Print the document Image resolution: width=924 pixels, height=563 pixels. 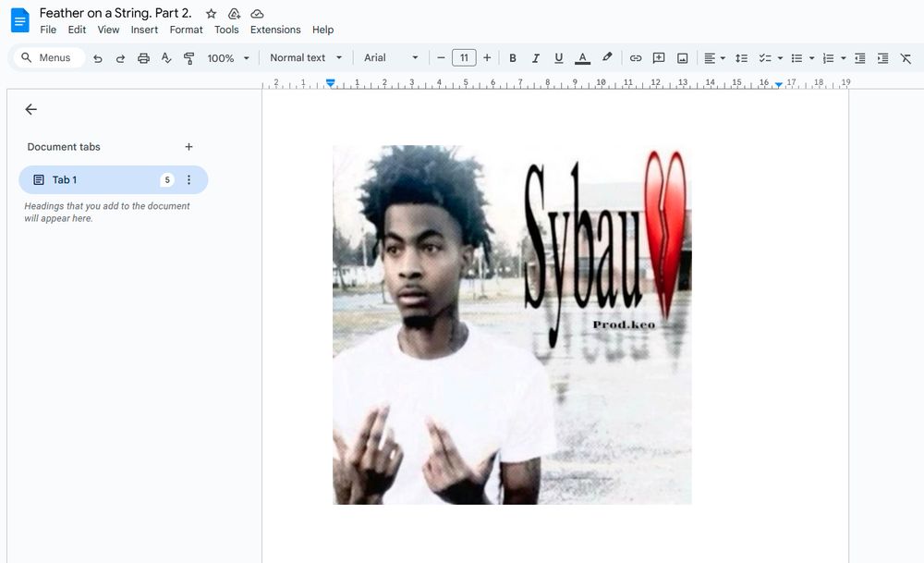pos(143,57)
